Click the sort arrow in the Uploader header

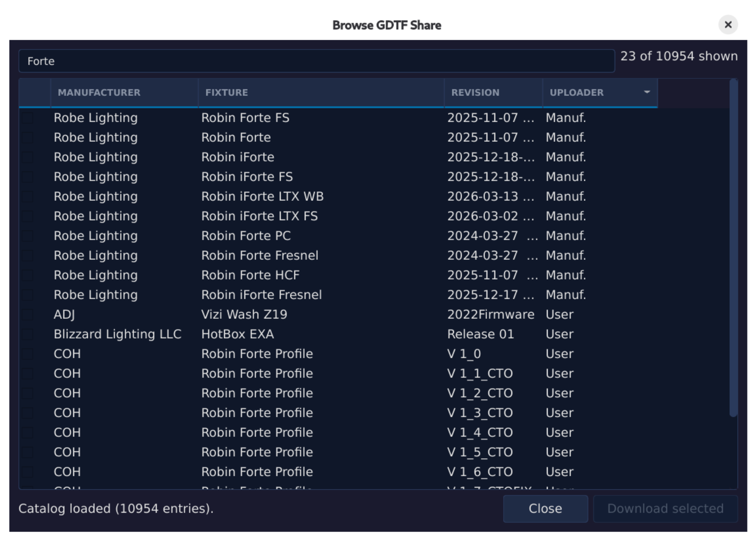pyautogui.click(x=647, y=92)
